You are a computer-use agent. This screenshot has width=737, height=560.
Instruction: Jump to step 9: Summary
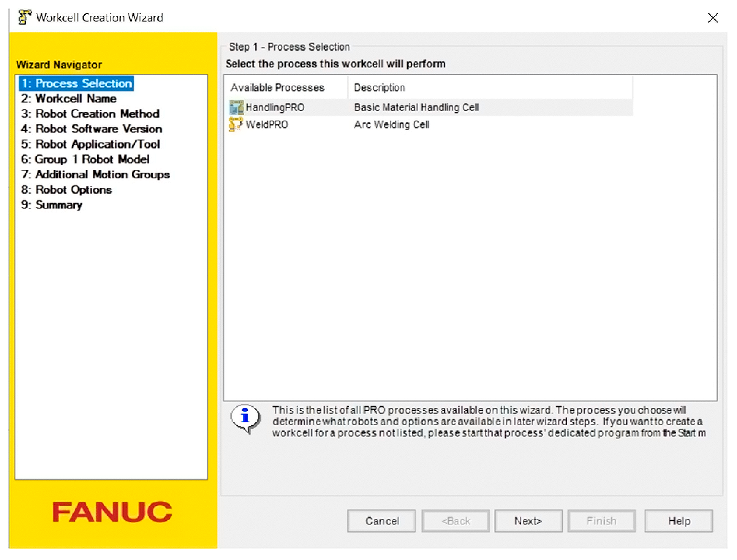point(52,205)
